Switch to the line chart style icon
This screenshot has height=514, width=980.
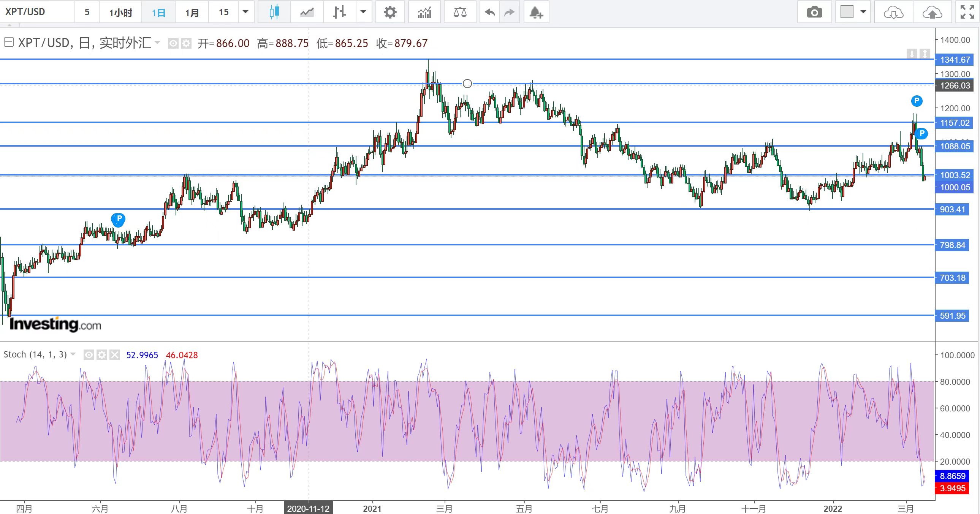[307, 12]
